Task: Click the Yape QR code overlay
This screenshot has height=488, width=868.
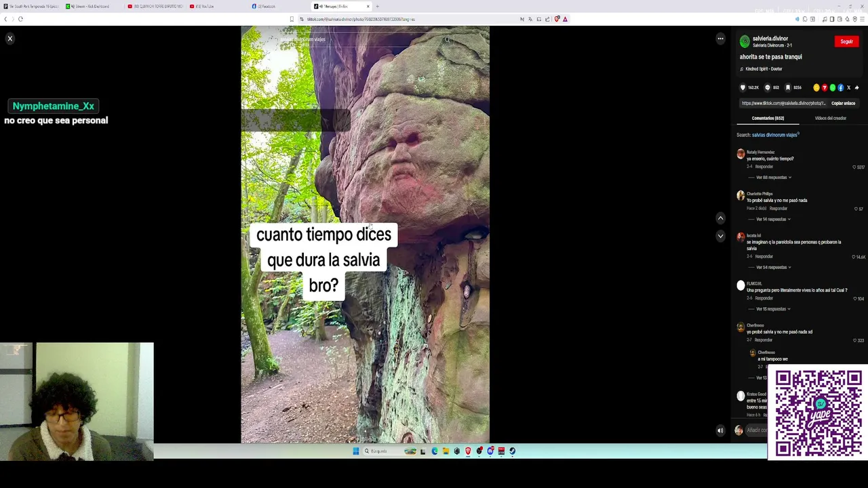Action: coord(818,413)
